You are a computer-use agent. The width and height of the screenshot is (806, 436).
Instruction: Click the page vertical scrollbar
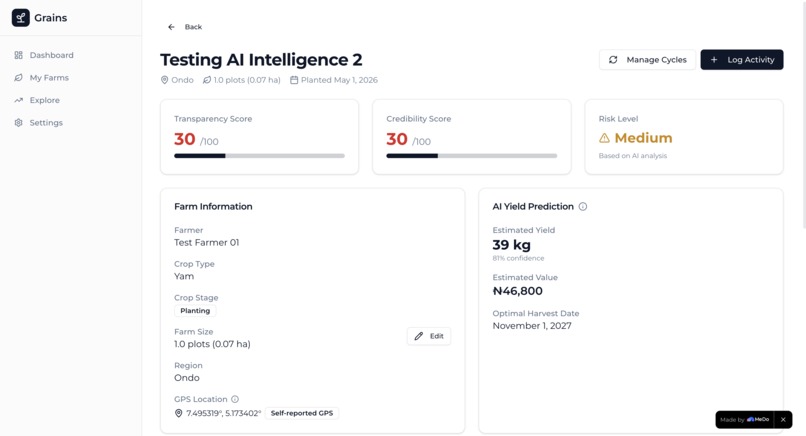(x=803, y=114)
